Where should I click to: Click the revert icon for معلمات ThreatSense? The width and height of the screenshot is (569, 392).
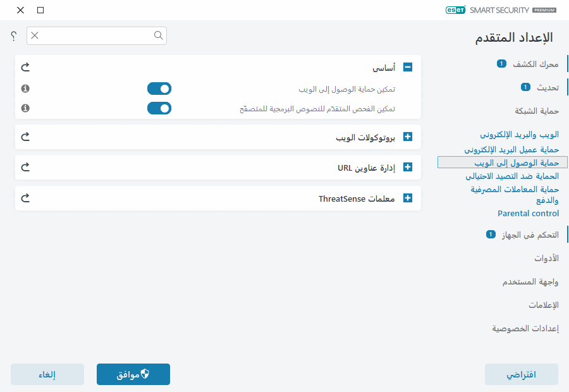click(25, 198)
